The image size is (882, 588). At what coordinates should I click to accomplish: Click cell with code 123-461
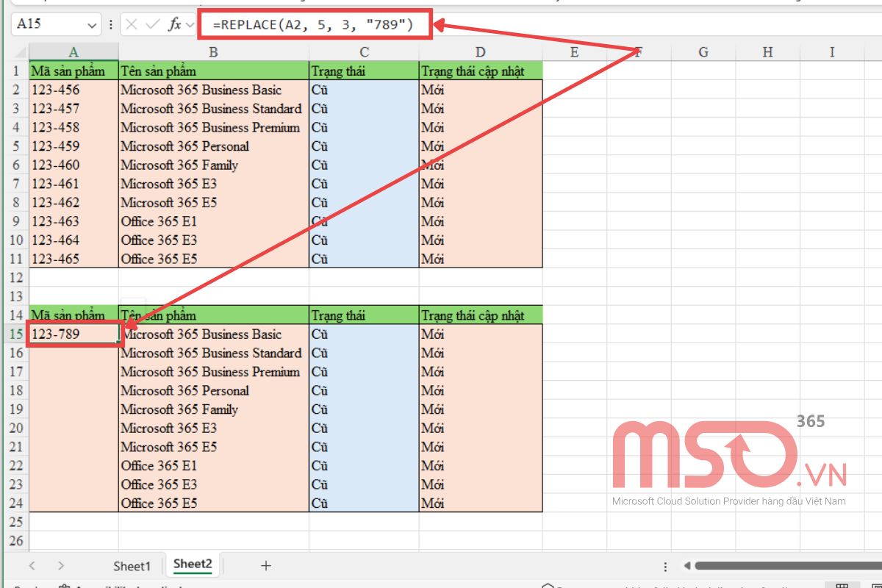73,184
